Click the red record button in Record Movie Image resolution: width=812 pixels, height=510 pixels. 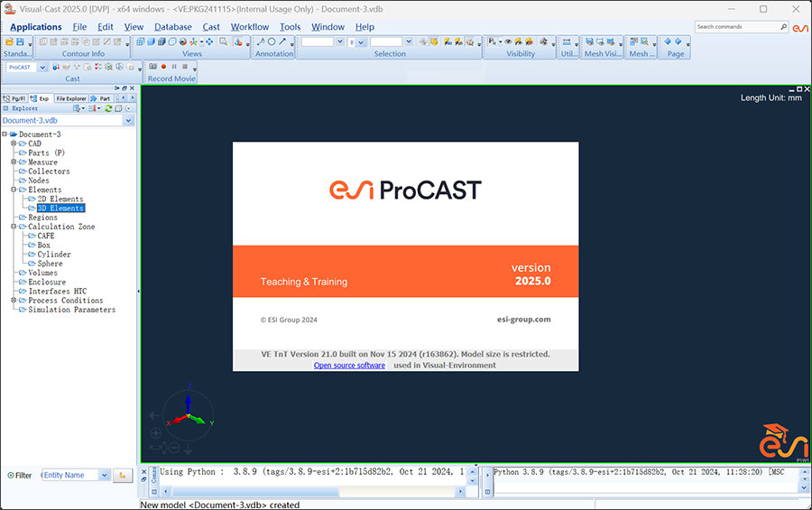pos(163,66)
